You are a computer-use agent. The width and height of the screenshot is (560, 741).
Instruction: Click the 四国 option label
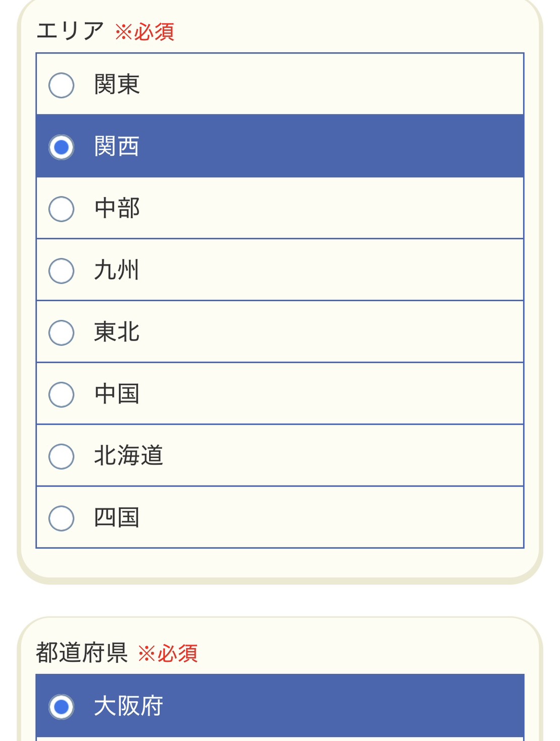117,518
